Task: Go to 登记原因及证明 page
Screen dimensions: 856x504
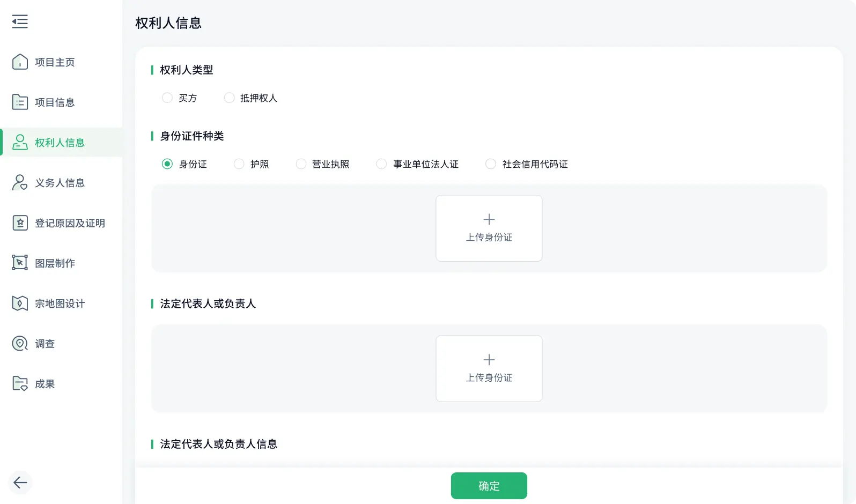Action: click(62, 223)
